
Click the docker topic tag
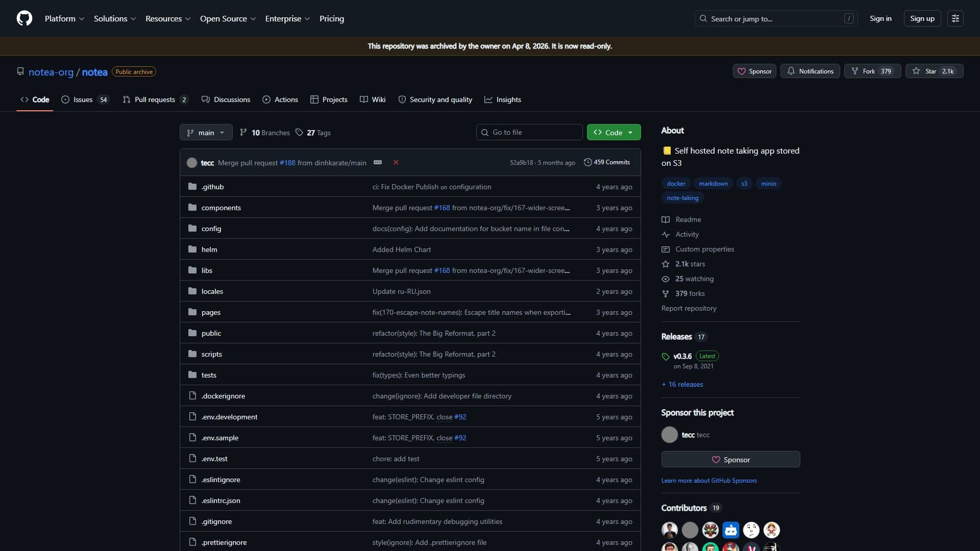click(676, 184)
